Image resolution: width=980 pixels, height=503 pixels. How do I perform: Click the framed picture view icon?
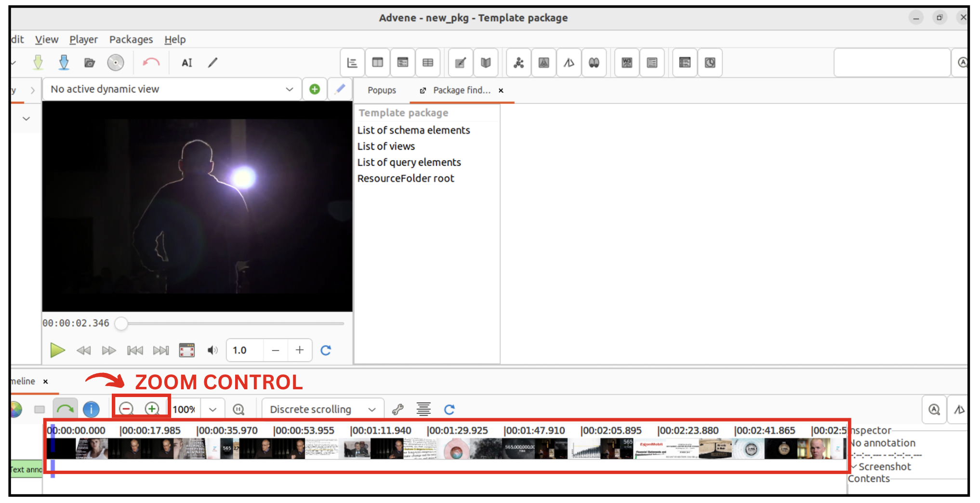tap(544, 63)
